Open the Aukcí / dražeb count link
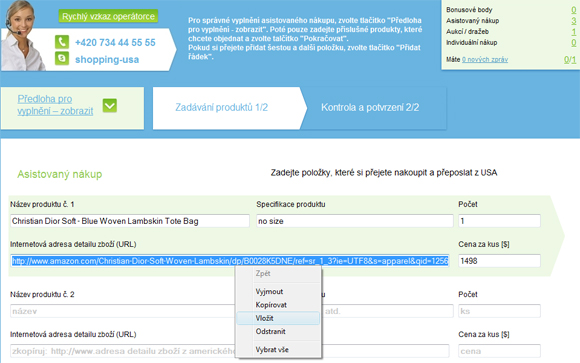Image resolution: width=580 pixels, height=363 pixels. click(x=574, y=32)
